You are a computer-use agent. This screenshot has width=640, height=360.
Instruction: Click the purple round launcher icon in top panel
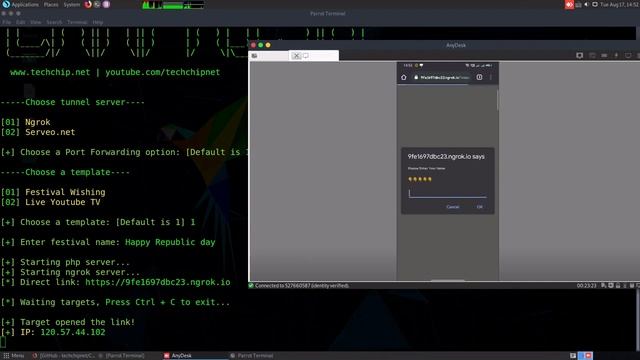tap(106, 4)
